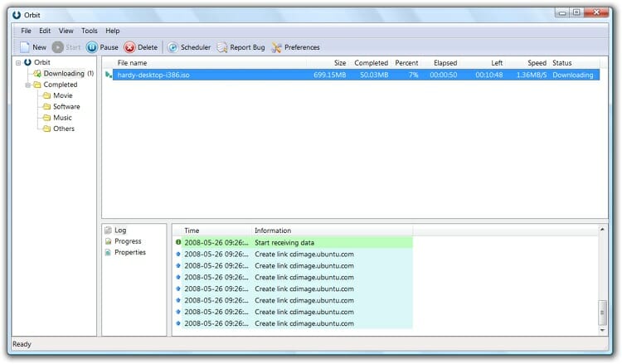Click the Completed folder icon
622x364 pixels.
(x=37, y=85)
